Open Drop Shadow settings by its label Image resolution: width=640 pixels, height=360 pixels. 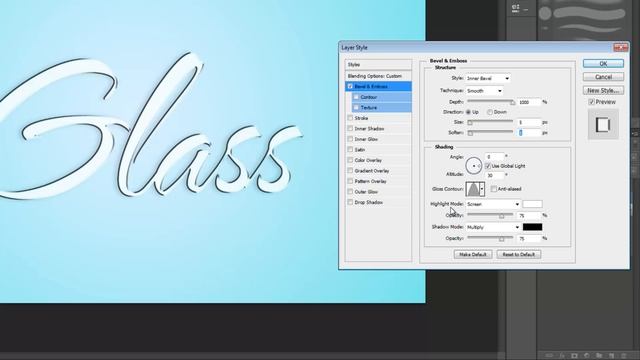(369, 202)
